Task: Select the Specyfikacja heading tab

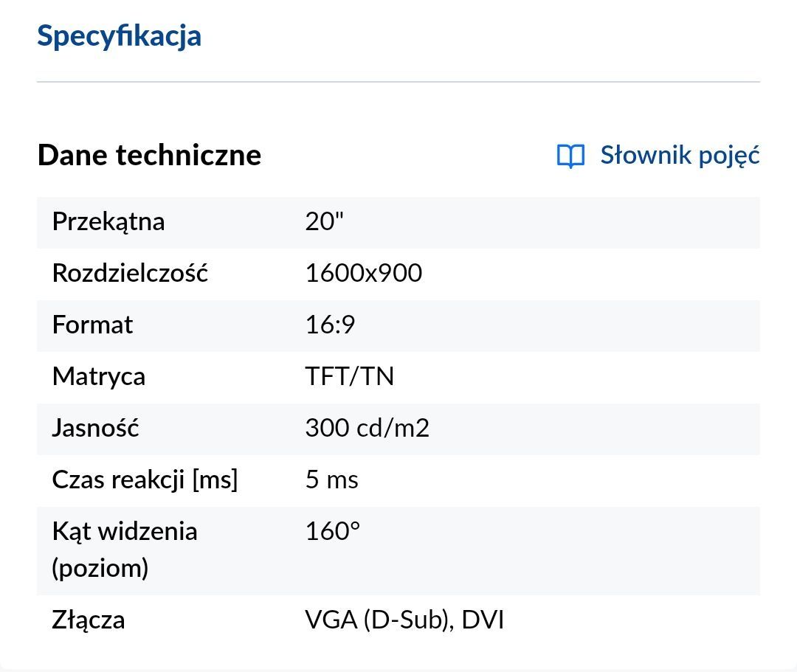Action: click(119, 37)
